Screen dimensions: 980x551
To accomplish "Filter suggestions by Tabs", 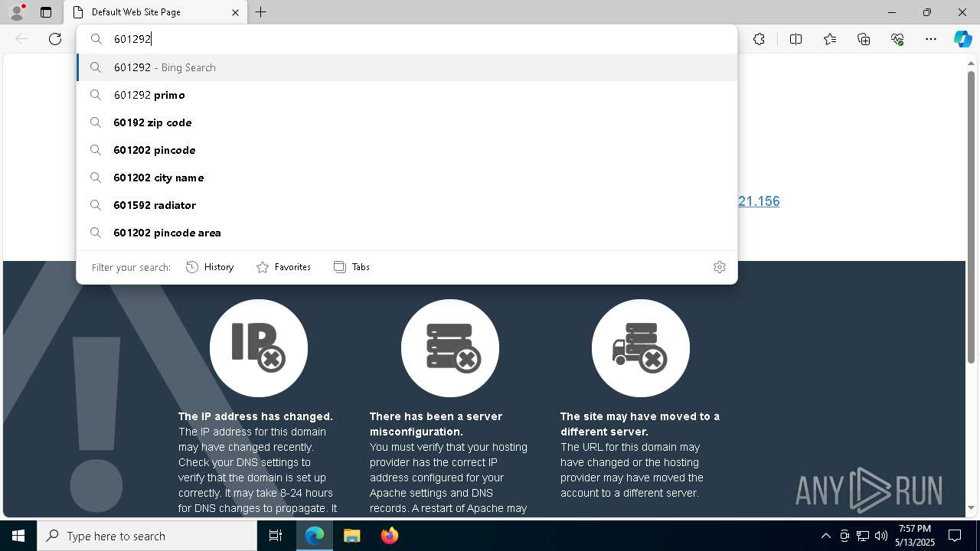I will click(x=351, y=267).
